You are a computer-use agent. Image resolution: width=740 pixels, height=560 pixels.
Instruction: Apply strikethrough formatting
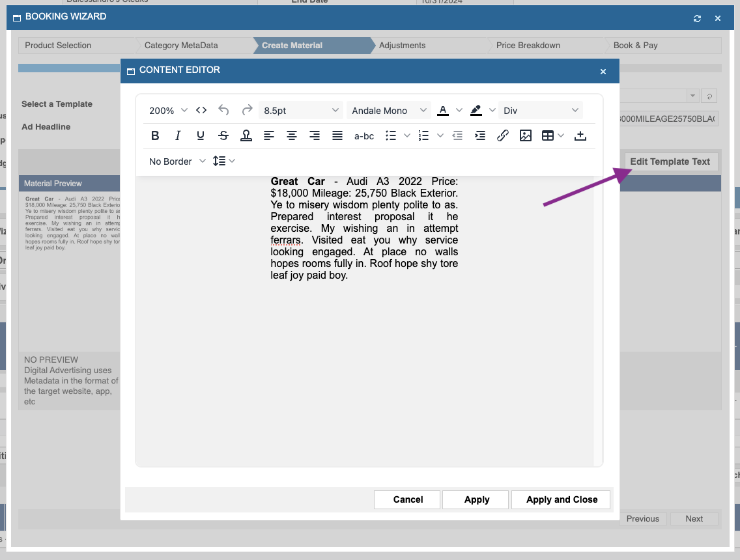223,136
